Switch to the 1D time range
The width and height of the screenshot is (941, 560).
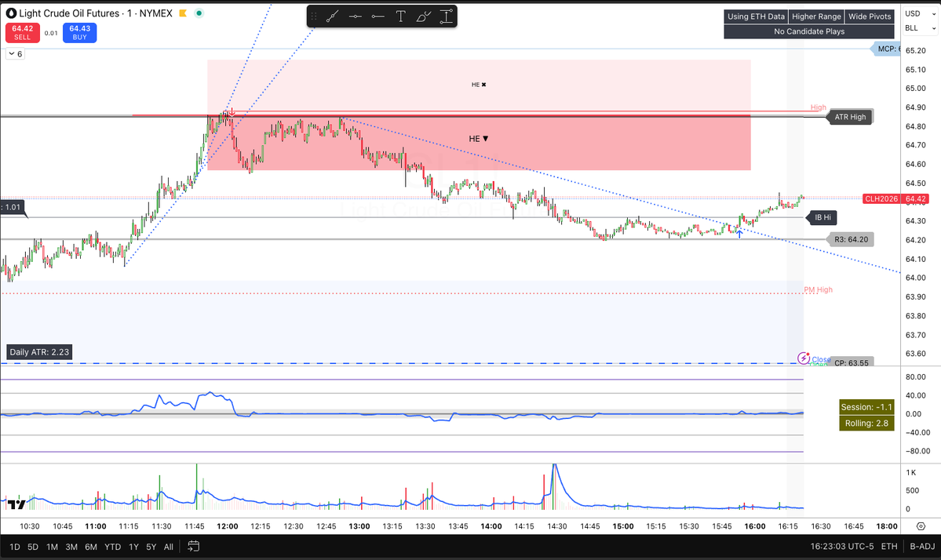(x=15, y=547)
